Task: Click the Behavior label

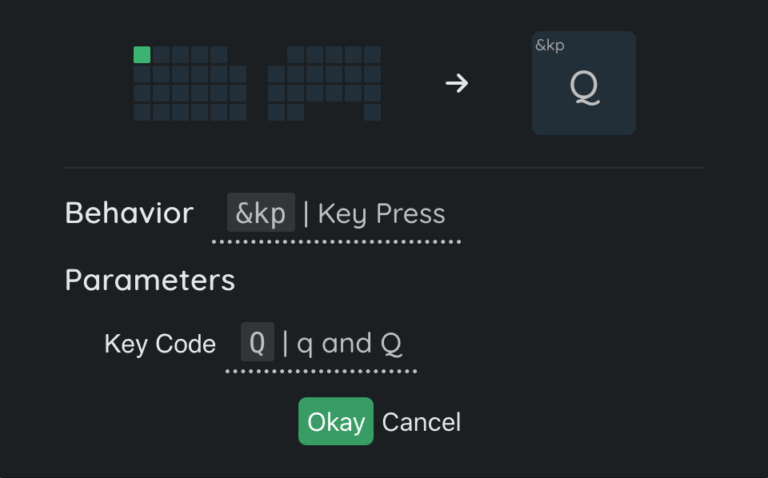Action: (129, 213)
